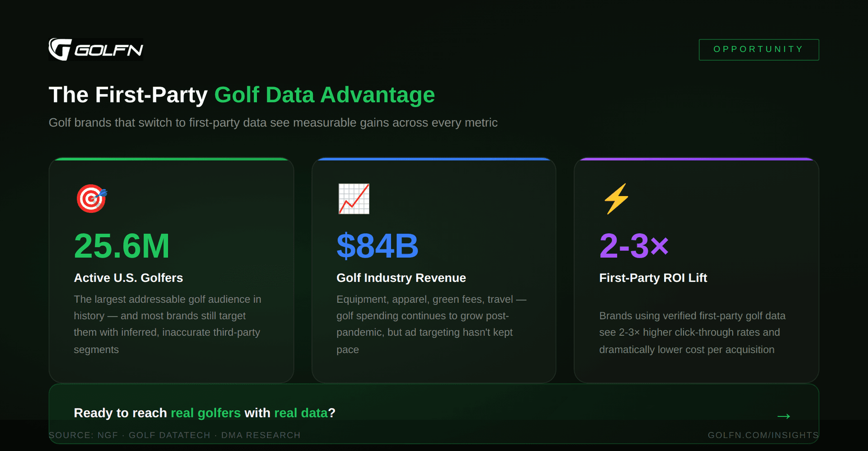
Task: Click the arrow icon in the CTA banner
Action: [784, 416]
